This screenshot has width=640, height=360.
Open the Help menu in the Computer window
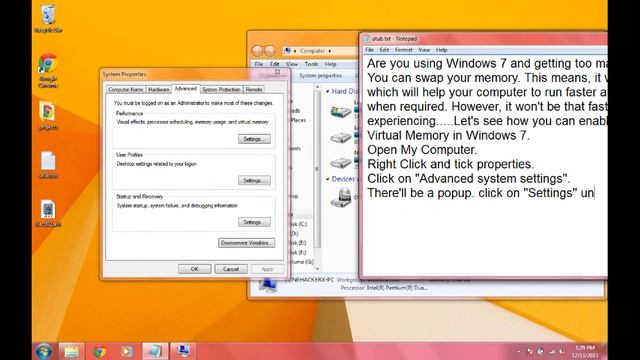[x=330, y=64]
